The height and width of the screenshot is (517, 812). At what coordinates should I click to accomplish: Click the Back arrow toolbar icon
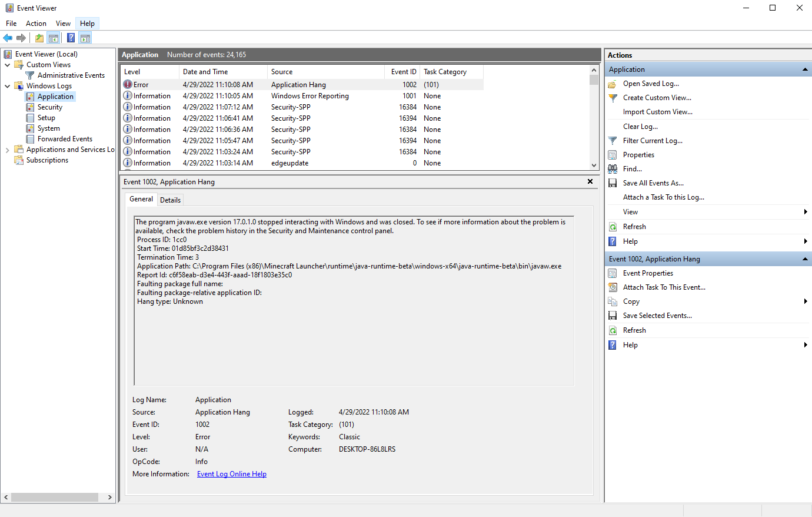[x=8, y=38]
